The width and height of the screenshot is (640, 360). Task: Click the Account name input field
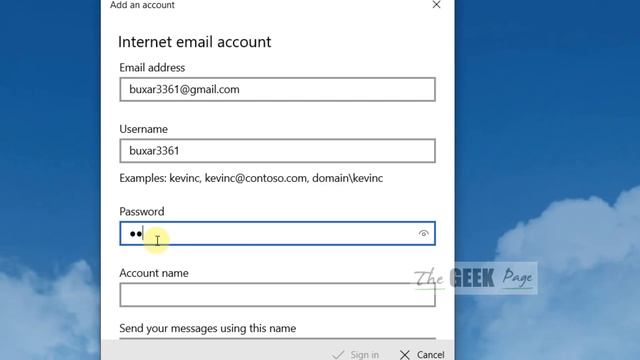pyautogui.click(x=278, y=295)
